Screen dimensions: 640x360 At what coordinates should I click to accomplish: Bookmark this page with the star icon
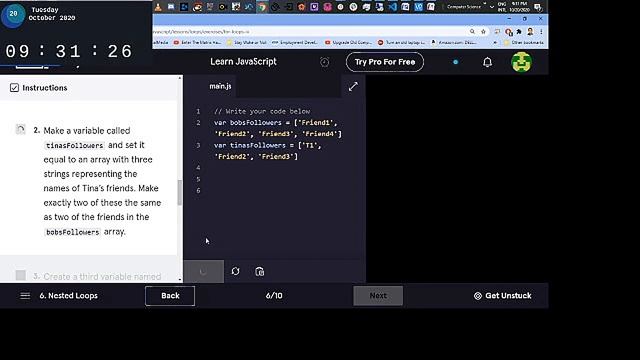[x=483, y=31]
